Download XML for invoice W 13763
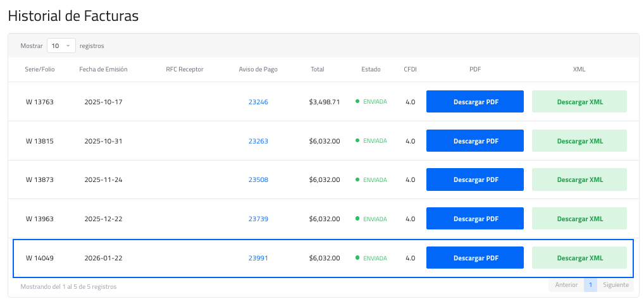 click(579, 102)
